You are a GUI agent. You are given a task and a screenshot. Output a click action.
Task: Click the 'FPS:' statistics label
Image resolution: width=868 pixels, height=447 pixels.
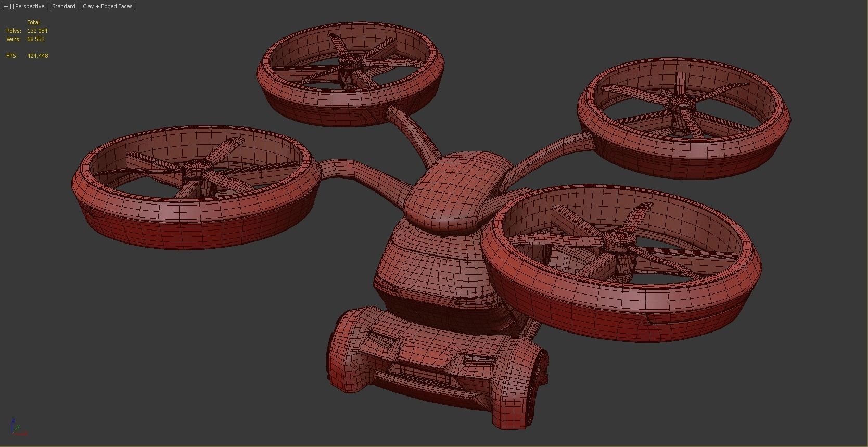[12, 56]
